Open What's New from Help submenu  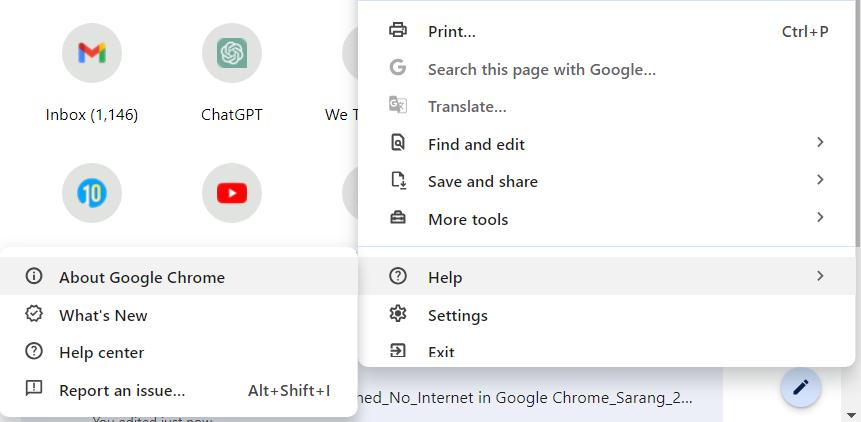[x=103, y=315]
